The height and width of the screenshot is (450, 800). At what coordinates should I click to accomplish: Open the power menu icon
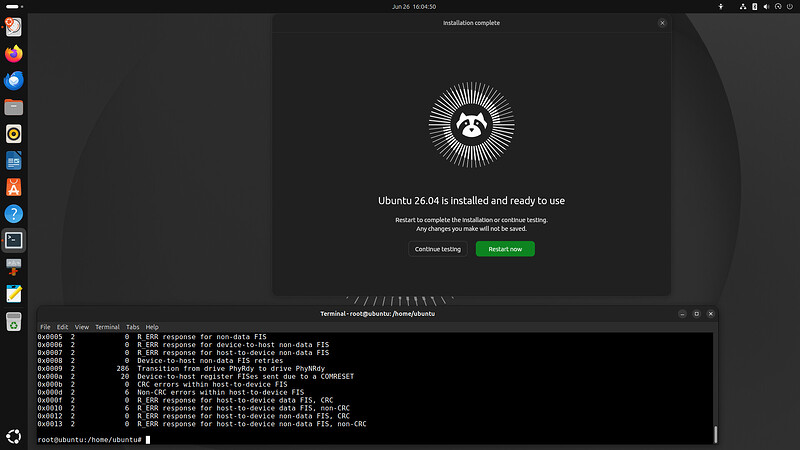[x=790, y=7]
